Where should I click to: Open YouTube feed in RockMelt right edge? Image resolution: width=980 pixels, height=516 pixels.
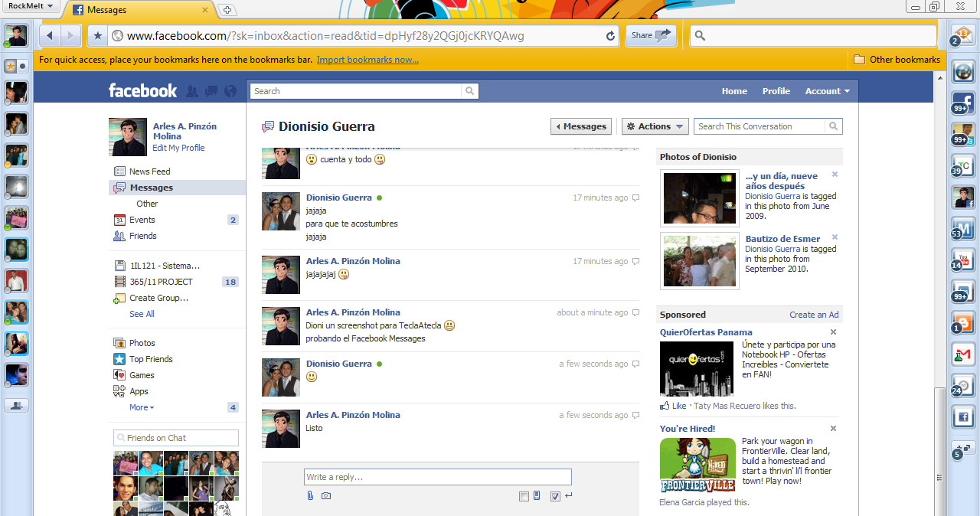[x=963, y=259]
